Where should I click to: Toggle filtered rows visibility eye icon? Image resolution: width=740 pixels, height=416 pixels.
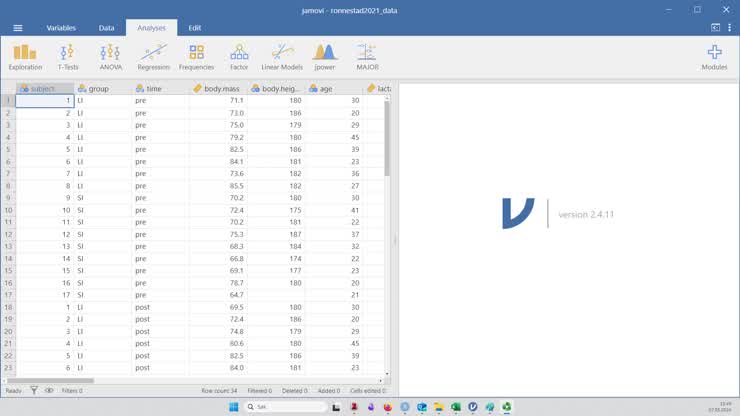click(49, 391)
